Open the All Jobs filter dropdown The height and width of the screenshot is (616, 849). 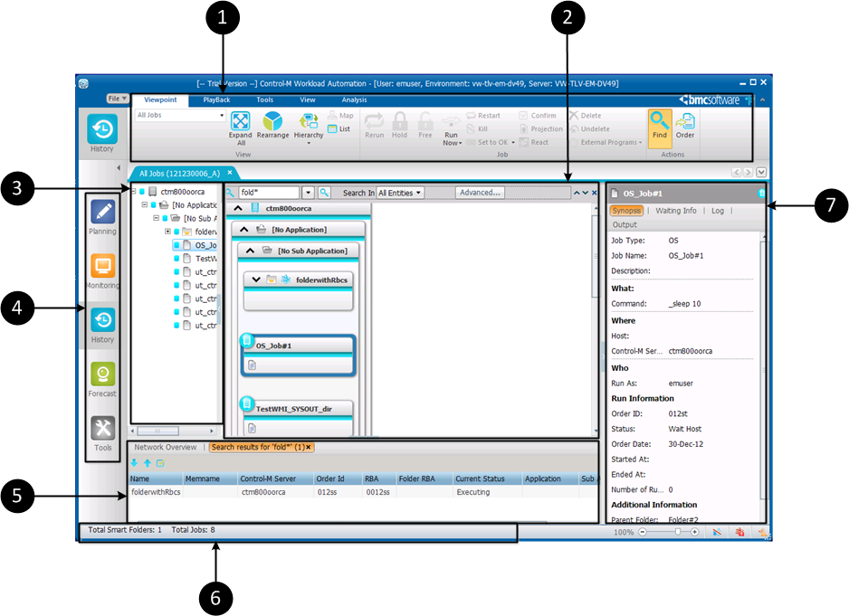(222, 116)
